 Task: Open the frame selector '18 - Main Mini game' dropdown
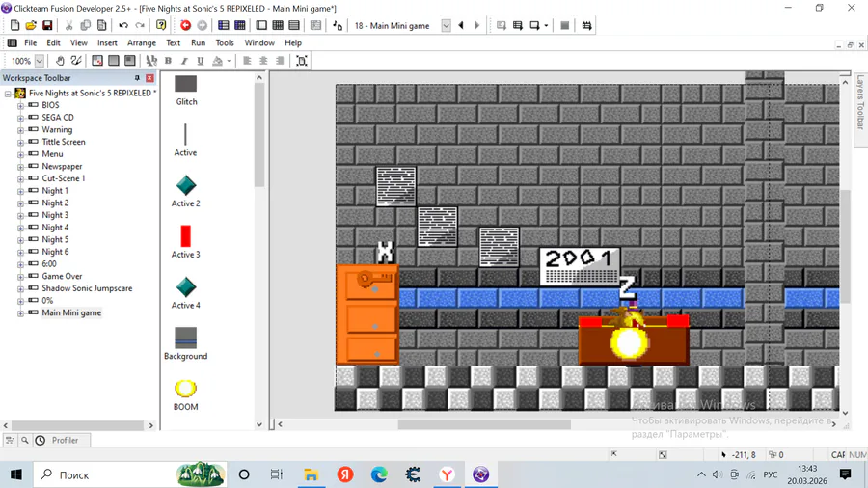click(446, 25)
